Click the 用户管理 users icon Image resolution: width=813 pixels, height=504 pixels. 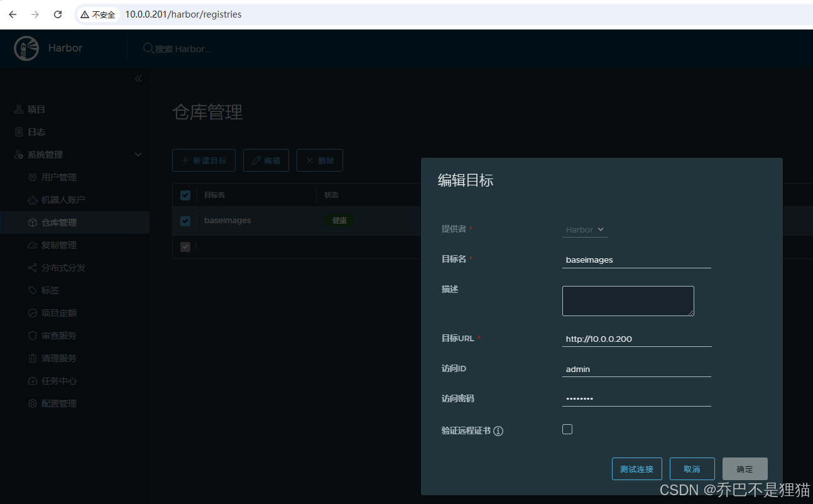(33, 177)
